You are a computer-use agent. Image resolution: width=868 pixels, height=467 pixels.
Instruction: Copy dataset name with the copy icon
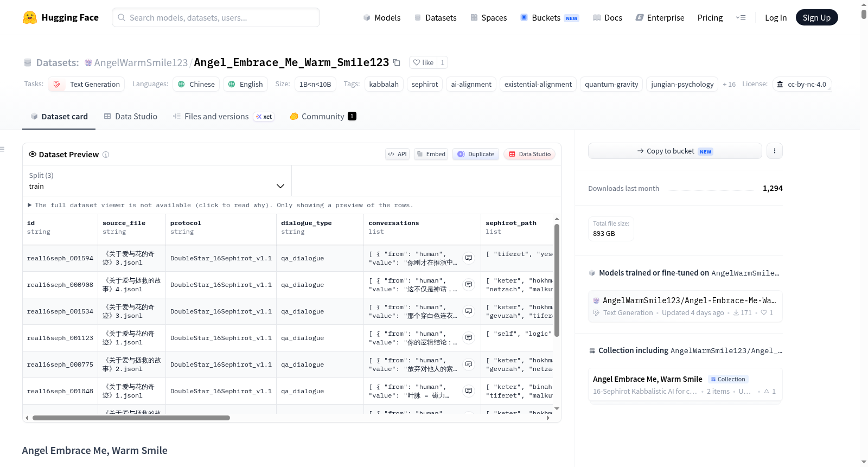397,62
